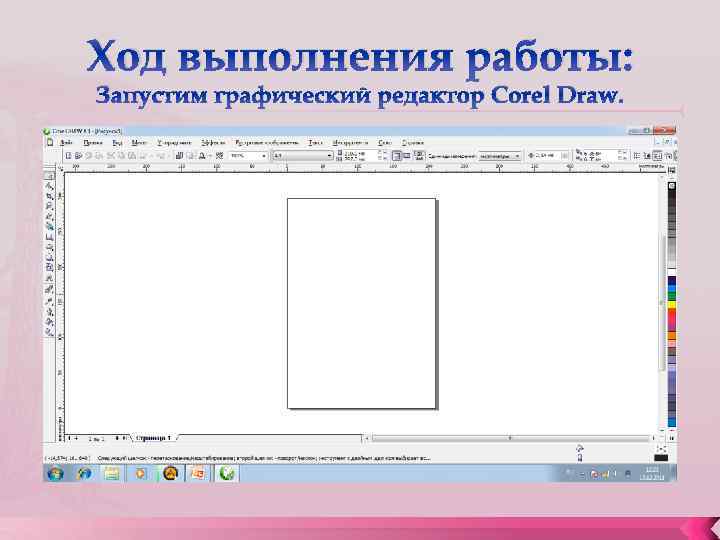Open the Правка menu

click(93, 142)
